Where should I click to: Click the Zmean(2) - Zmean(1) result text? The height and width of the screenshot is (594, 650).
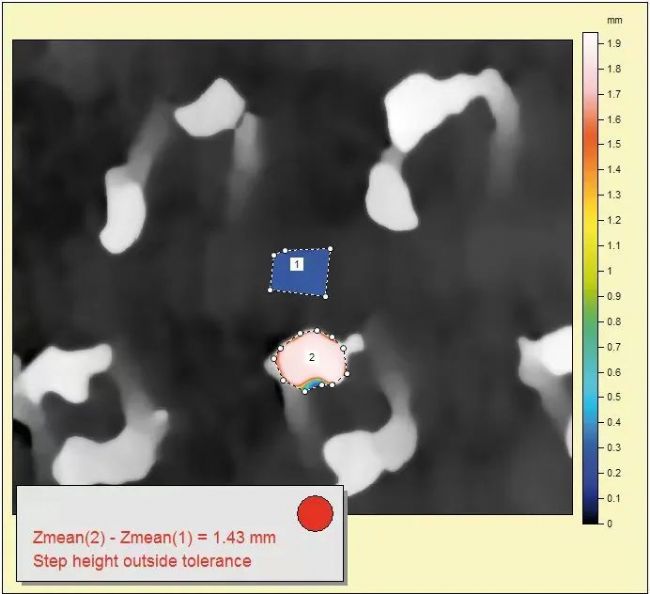click(x=154, y=538)
